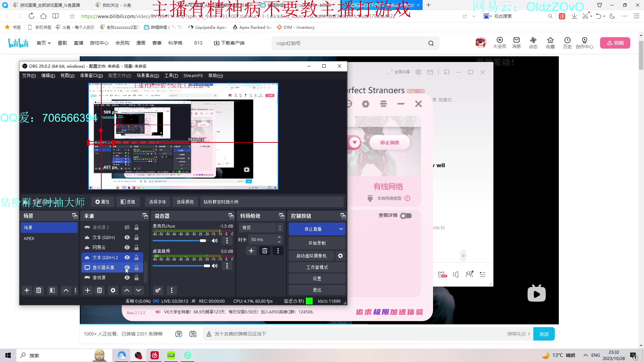Open 桌面音频 three-dot options menu

tap(227, 266)
